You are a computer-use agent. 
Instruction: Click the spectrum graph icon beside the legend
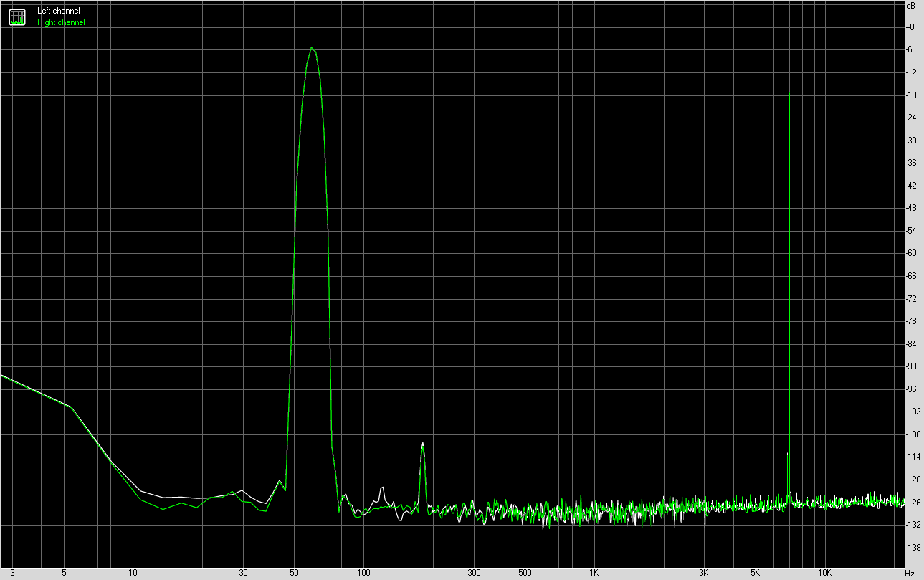click(x=16, y=16)
